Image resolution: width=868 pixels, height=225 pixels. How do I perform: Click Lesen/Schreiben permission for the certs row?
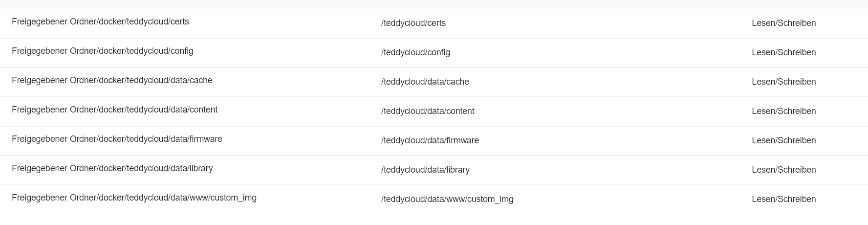tap(783, 23)
